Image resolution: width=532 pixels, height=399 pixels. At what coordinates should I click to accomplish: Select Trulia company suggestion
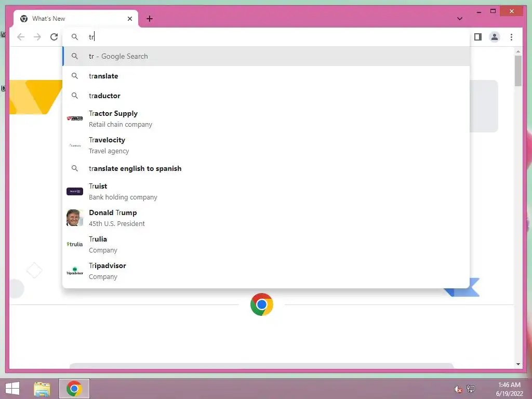[x=267, y=244]
